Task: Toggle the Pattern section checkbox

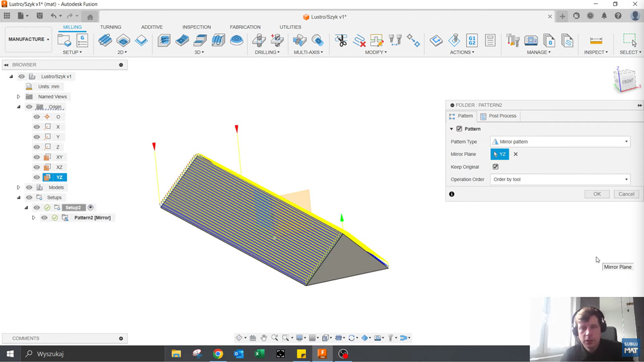Action: tap(459, 129)
